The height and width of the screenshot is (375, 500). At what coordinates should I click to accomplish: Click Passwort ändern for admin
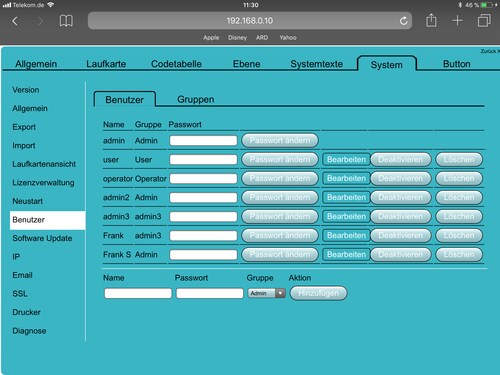pos(280,141)
